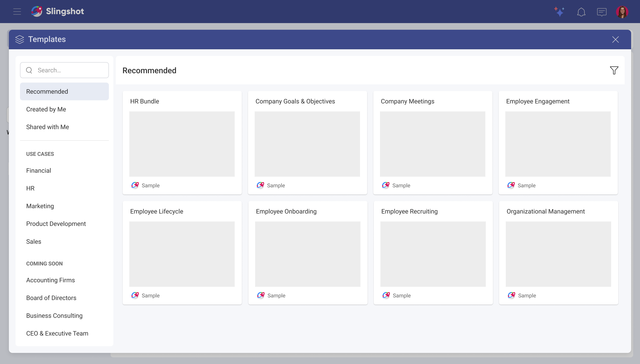Click into the template Search field

coord(64,70)
